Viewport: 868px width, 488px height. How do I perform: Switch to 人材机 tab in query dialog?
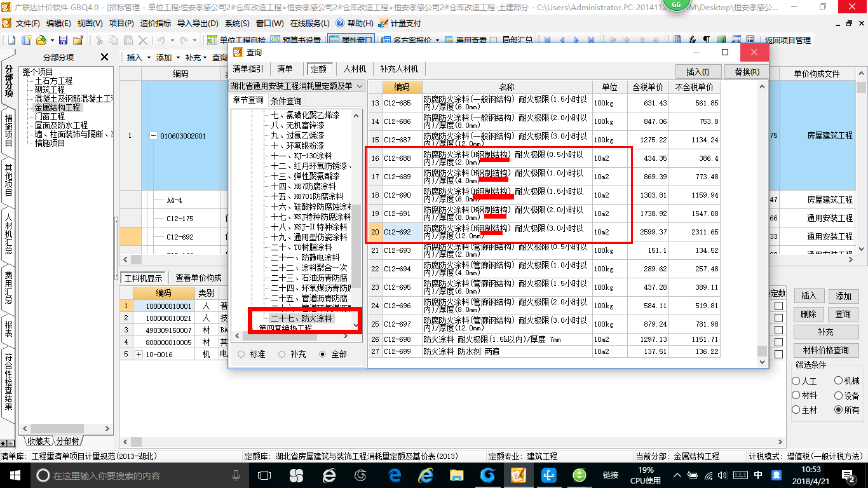coord(355,69)
